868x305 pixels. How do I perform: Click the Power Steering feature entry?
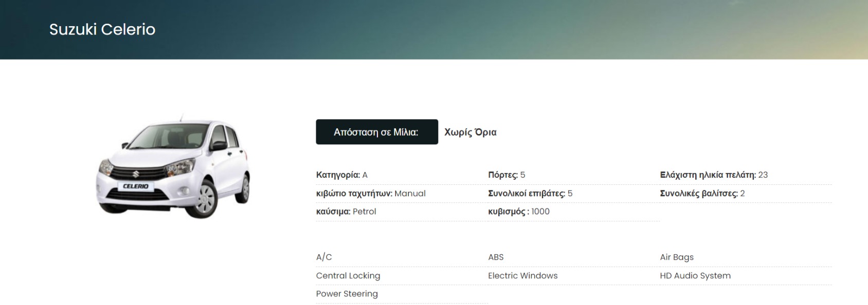tap(347, 294)
